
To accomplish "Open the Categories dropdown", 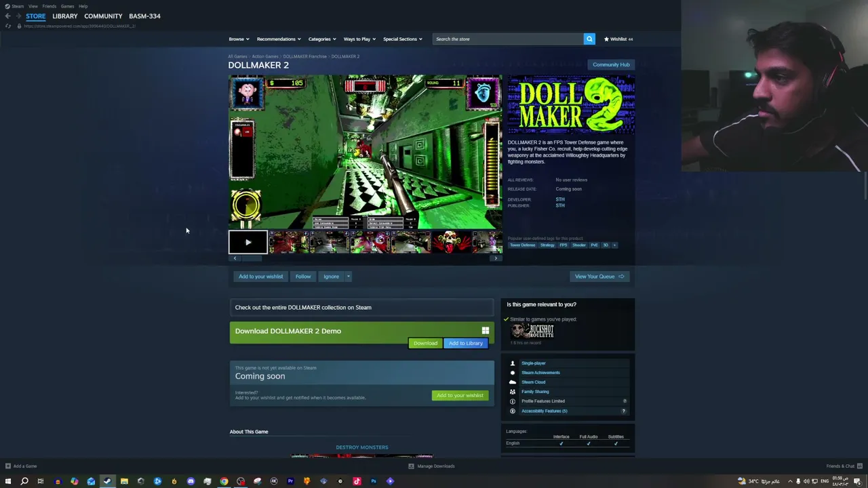I will pos(322,39).
